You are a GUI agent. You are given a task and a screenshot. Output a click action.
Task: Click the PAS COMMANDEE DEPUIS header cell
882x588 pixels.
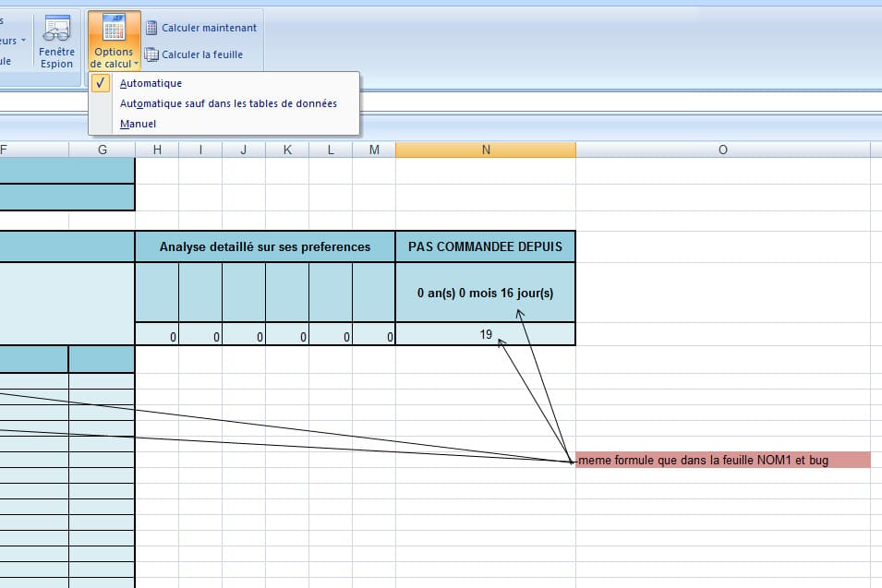485,246
